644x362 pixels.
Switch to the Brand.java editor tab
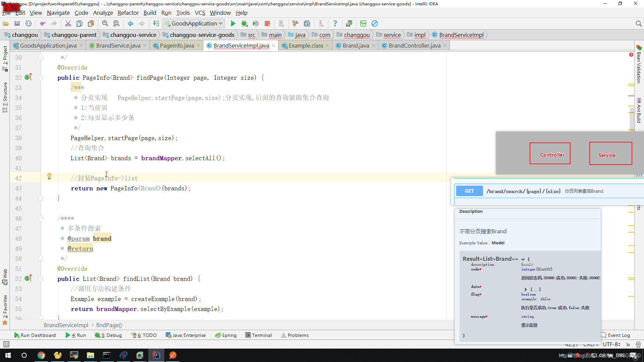point(356,46)
